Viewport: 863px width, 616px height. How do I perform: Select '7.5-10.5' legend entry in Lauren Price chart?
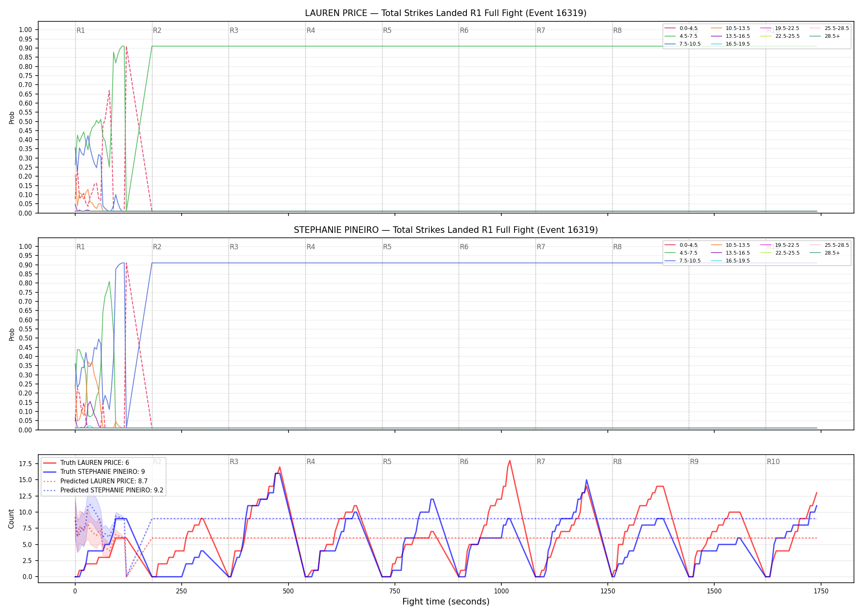click(683, 44)
